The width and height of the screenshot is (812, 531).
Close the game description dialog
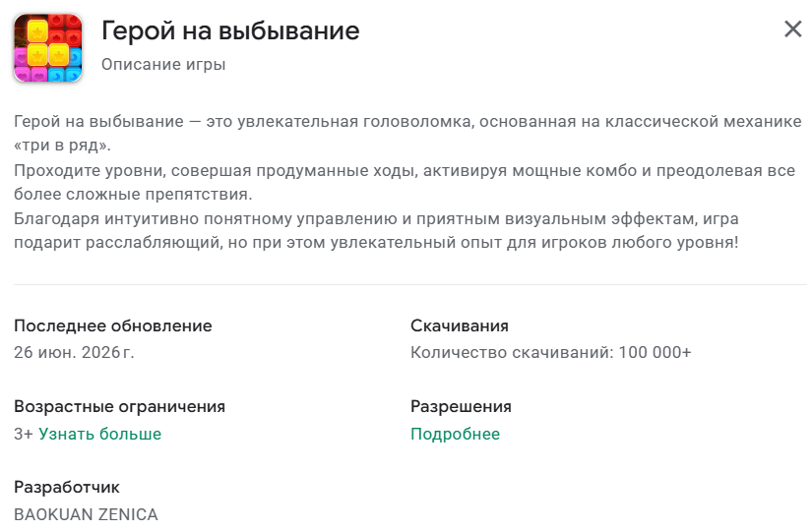793,29
